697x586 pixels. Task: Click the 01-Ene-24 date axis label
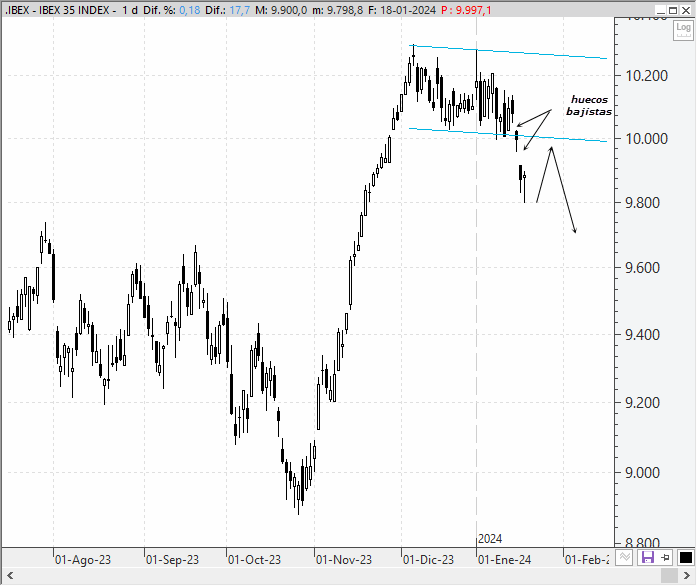[505, 560]
